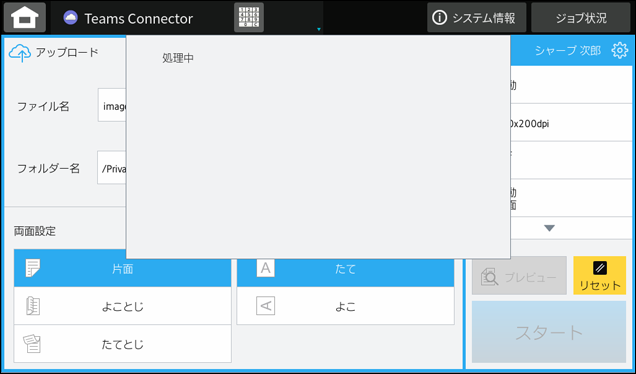Click the landscape rotated A icon

coord(265,306)
